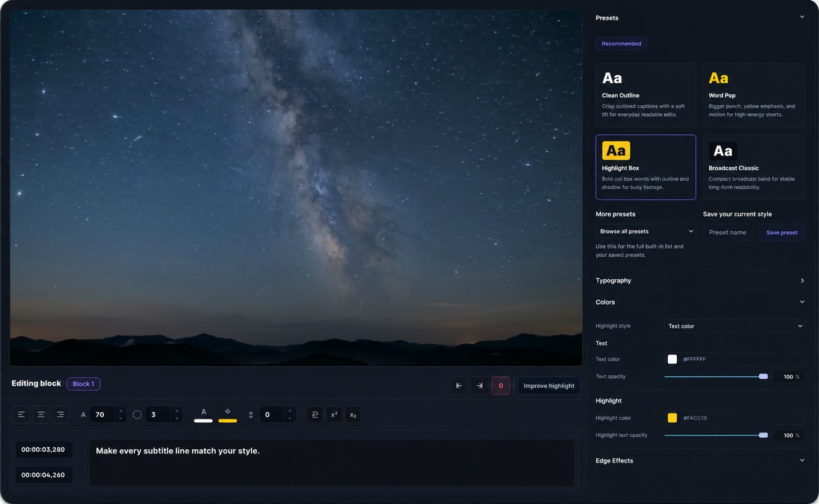819x504 pixels.
Task: Open the Browse all presets dropdown
Action: [645, 231]
